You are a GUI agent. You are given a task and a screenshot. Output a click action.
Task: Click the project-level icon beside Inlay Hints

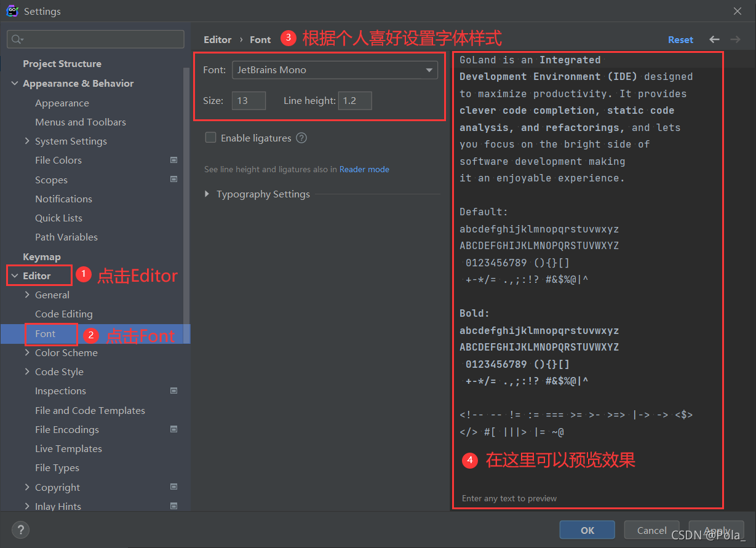(x=173, y=506)
